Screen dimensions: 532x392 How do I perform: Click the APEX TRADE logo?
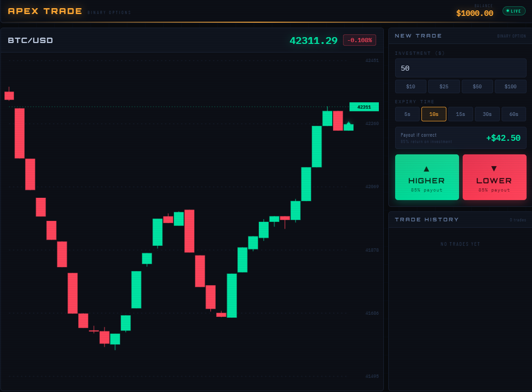(x=45, y=11)
